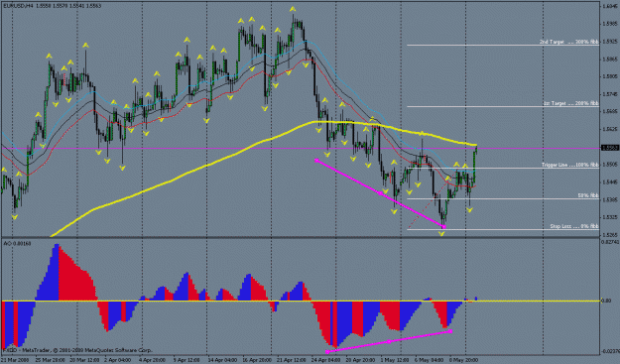
Task: Click the AO indicator value label
Action: [x=17, y=243]
